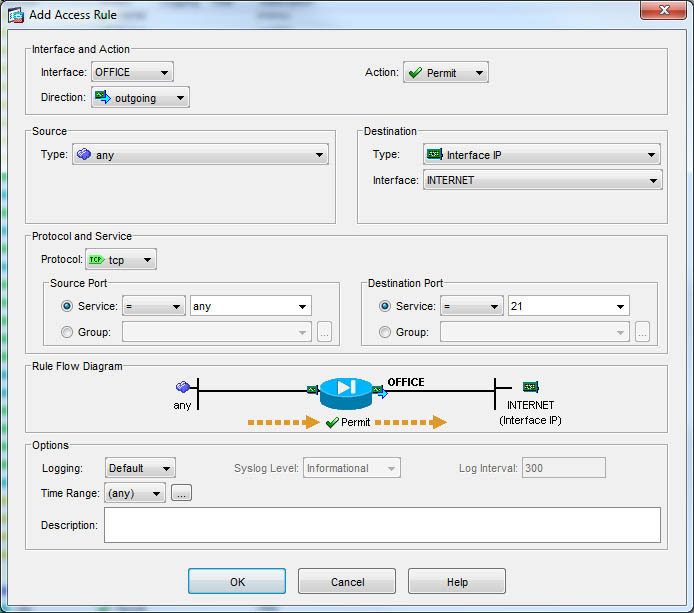Click the browse button beside Destination Port Group
The width and height of the screenshot is (694, 613).
(x=642, y=332)
